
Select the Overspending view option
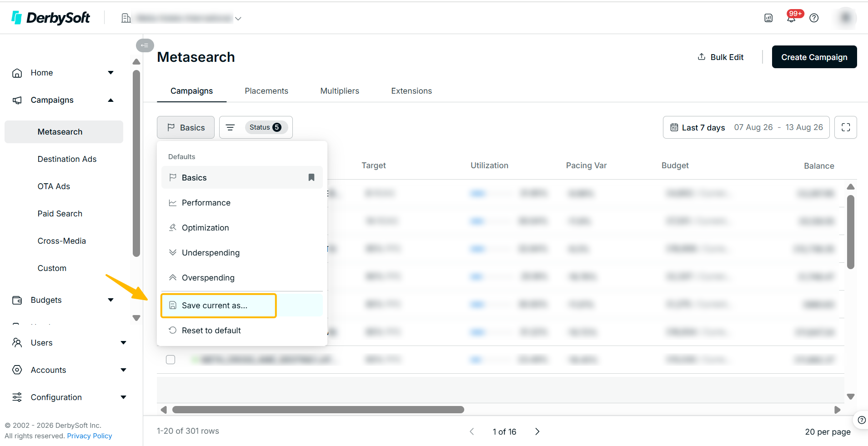242,278
